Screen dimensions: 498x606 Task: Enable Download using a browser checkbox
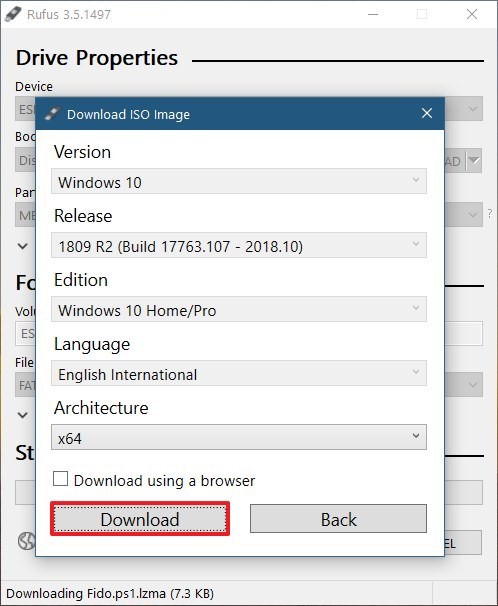coord(60,478)
